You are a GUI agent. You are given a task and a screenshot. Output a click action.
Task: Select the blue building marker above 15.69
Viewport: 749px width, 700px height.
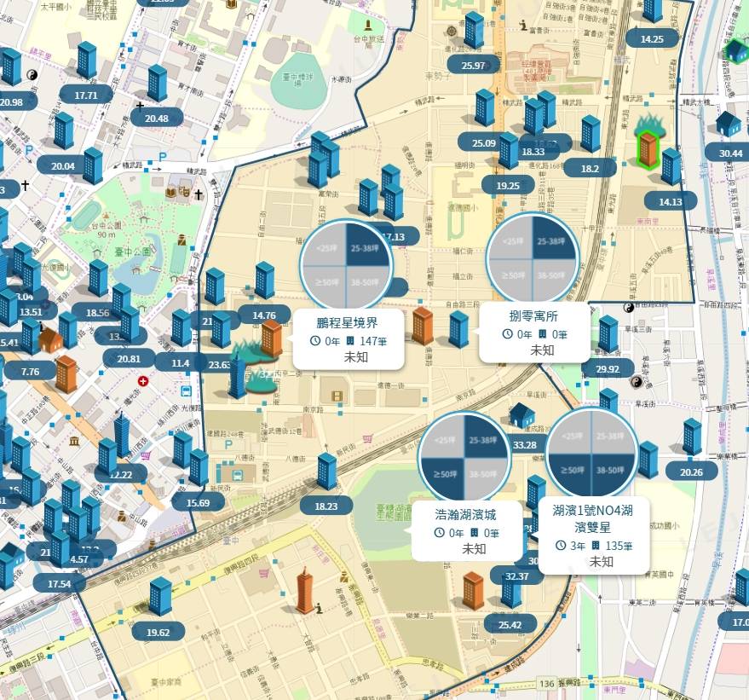[199, 468]
